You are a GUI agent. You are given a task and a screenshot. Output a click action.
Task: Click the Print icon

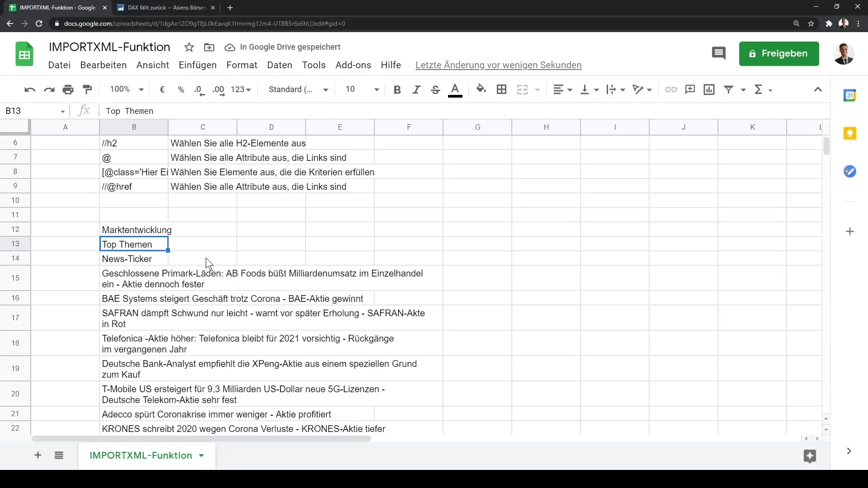point(68,89)
